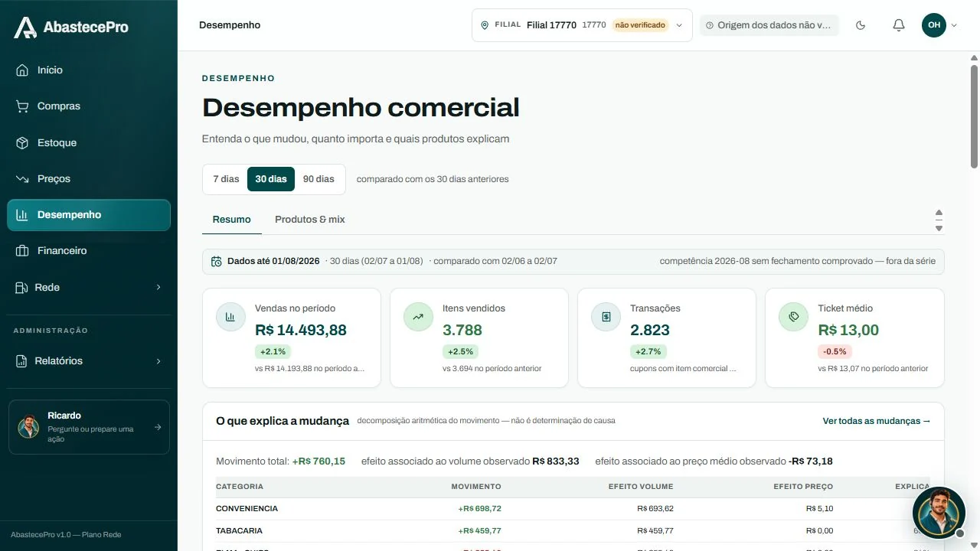
Task: Open 'Ver todas as mudanças' link
Action: (x=877, y=421)
